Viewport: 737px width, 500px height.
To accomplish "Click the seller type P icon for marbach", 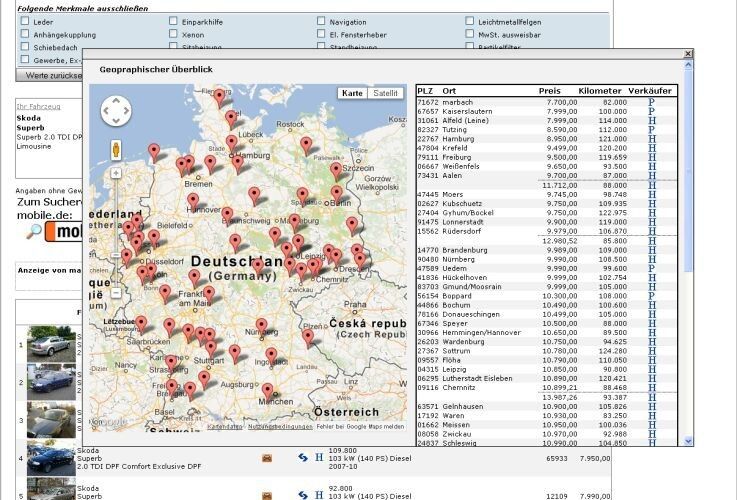I will [x=651, y=102].
